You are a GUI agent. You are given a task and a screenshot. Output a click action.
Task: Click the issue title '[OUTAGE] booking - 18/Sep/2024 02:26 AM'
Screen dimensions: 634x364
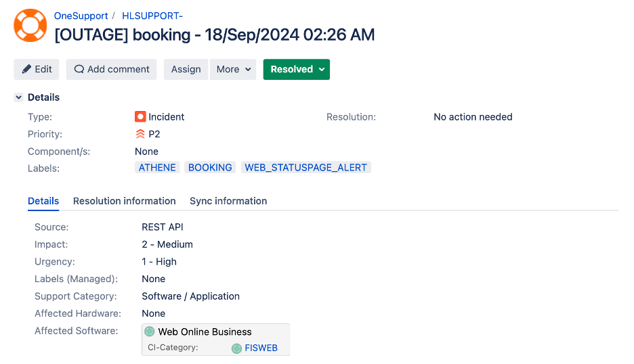(215, 35)
